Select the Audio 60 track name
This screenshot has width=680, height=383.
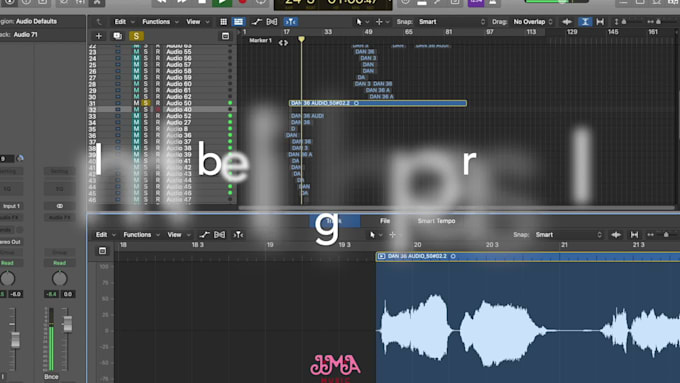[x=179, y=84]
